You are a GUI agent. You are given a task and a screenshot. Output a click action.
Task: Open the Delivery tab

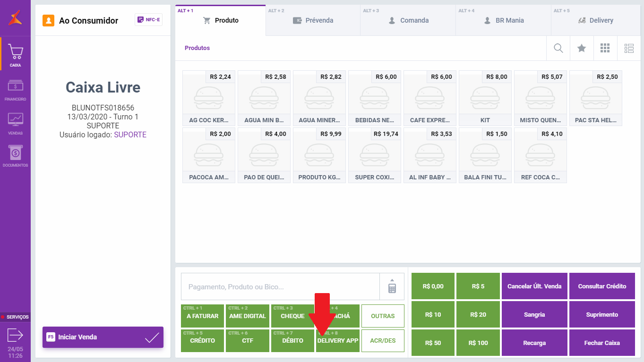pyautogui.click(x=596, y=20)
